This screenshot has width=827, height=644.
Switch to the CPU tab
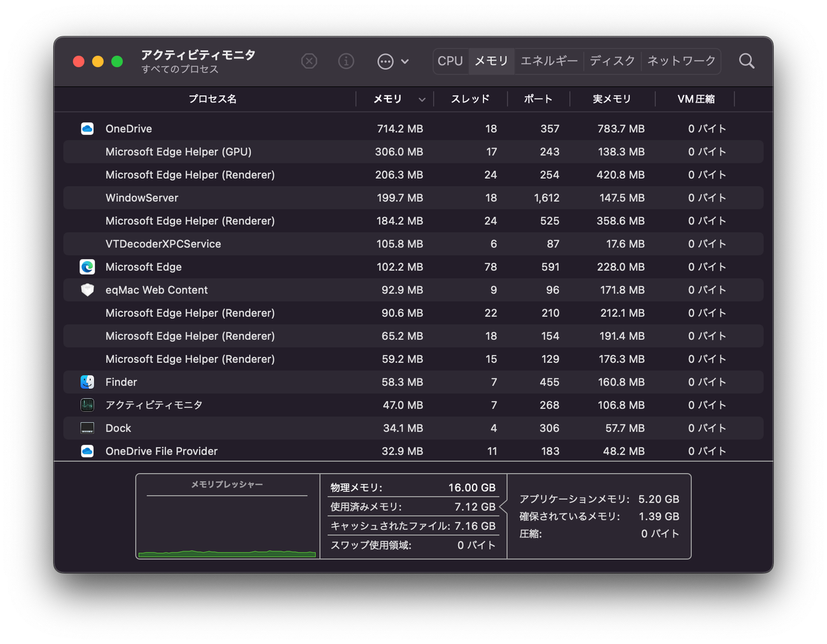tap(450, 61)
